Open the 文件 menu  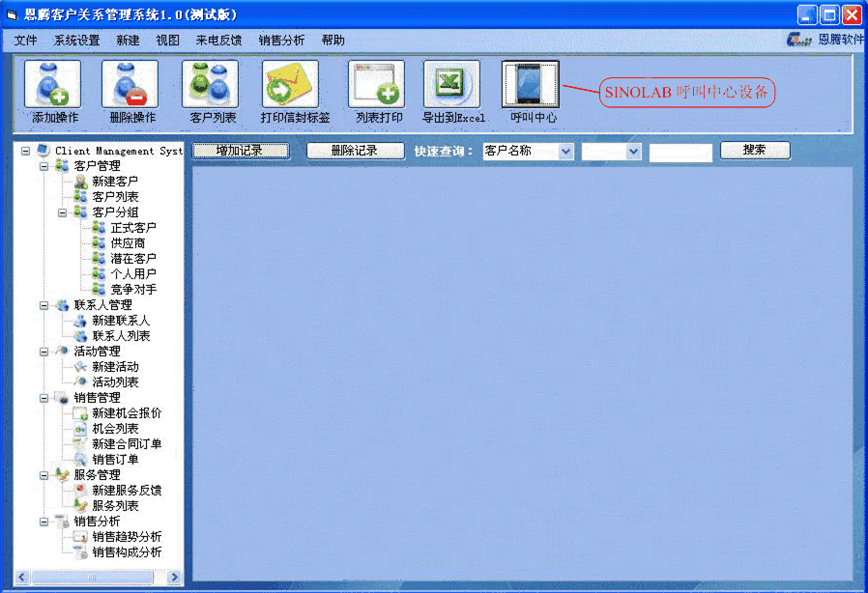tap(25, 41)
